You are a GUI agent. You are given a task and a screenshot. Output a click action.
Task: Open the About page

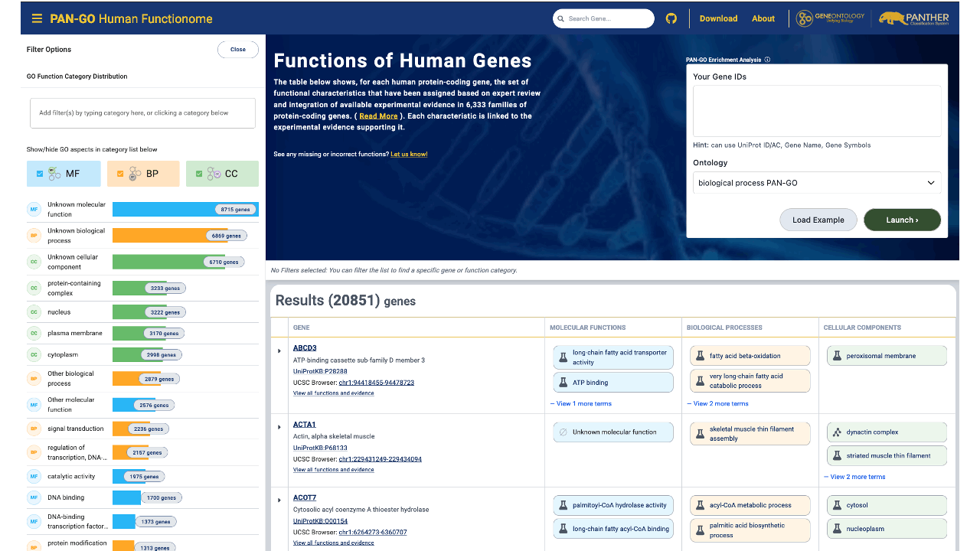pyautogui.click(x=763, y=18)
